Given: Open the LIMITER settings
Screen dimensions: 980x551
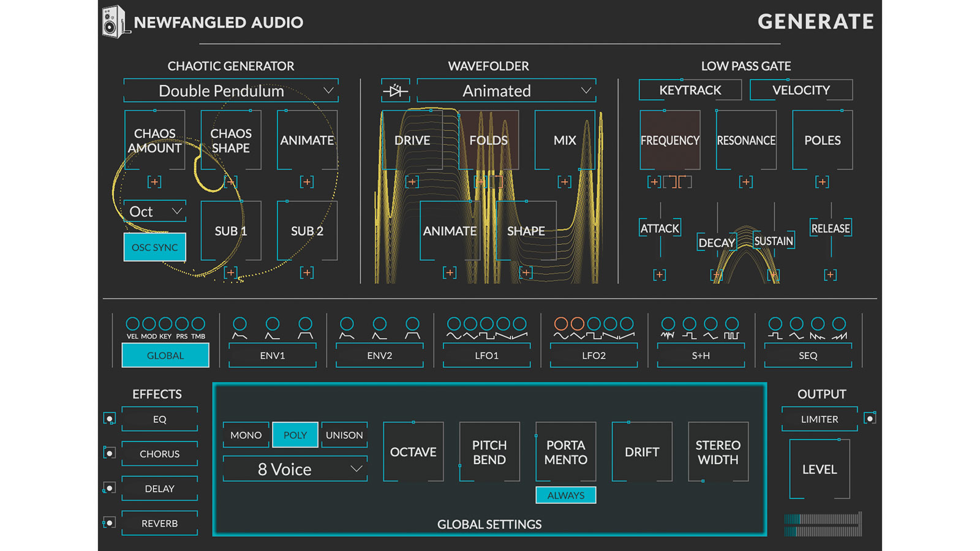Looking at the screenshot, I should tap(820, 419).
